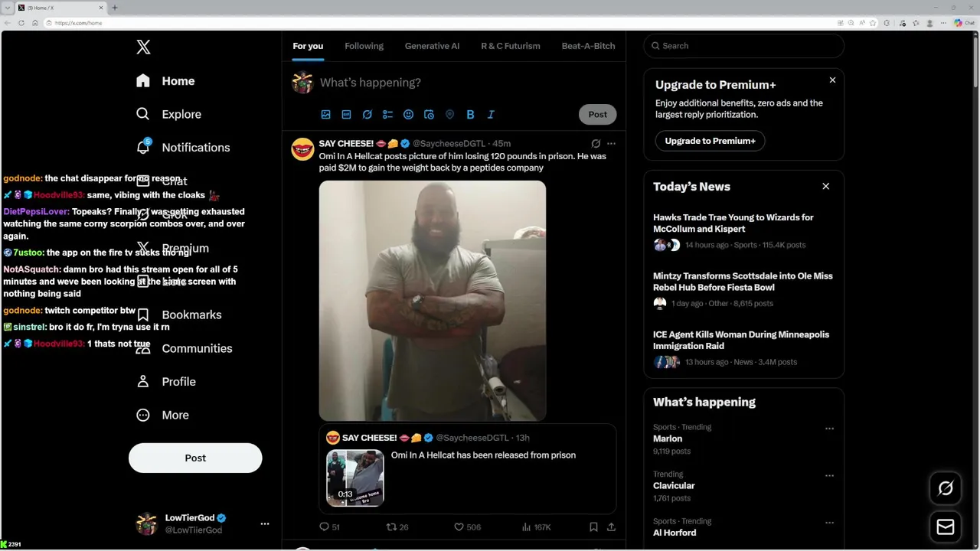Open the Omi In A Hellcat photo

(433, 301)
